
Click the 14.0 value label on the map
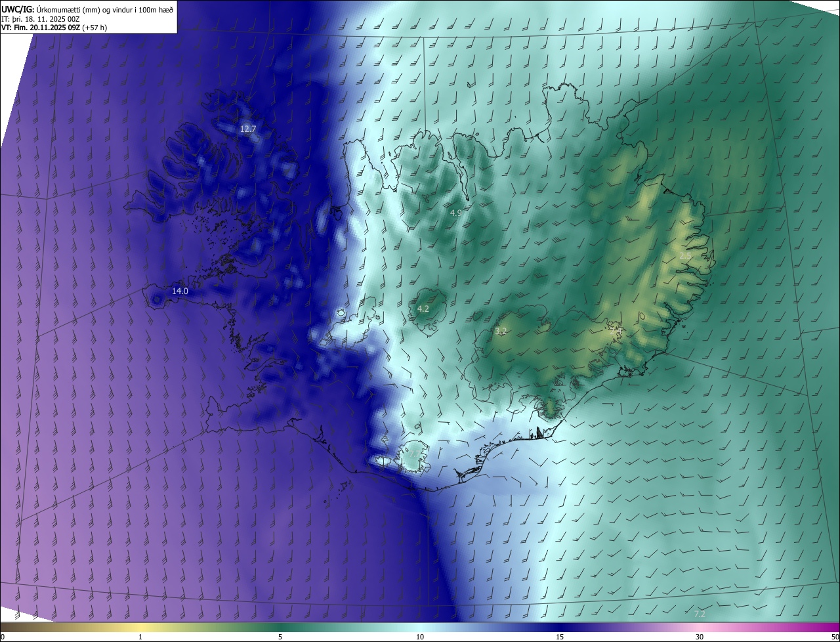pyautogui.click(x=180, y=291)
